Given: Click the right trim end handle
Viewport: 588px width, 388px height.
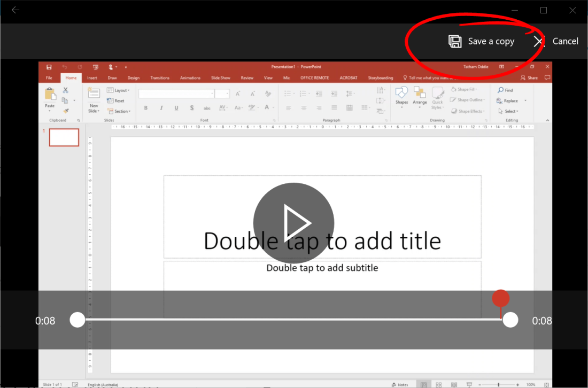Looking at the screenshot, I should click(510, 320).
